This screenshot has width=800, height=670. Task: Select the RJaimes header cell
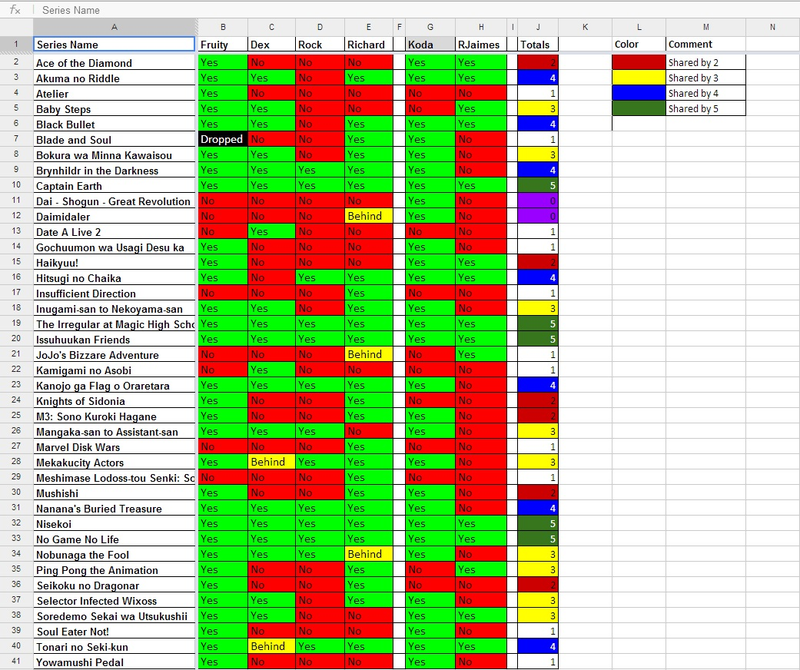click(481, 44)
